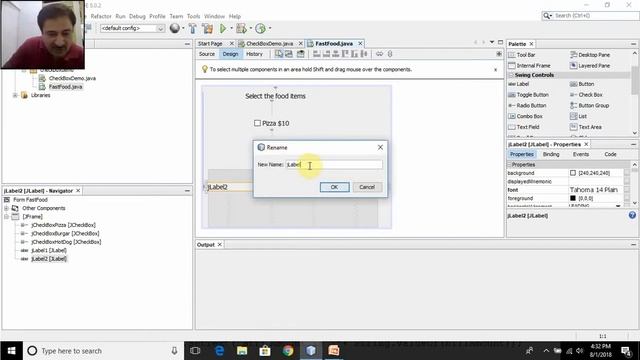This screenshot has width=640, height=360.
Task: Select the Selection Mode icon in designer
Action: click(279, 54)
